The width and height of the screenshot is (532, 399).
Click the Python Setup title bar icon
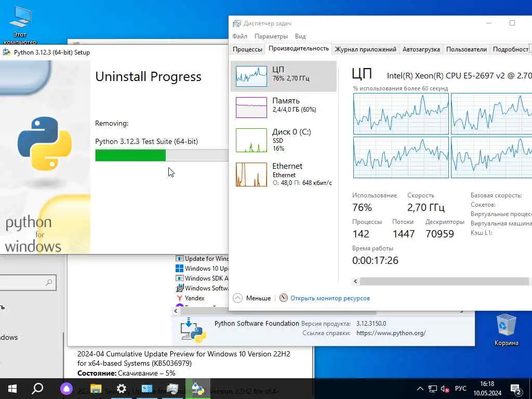click(x=6, y=52)
